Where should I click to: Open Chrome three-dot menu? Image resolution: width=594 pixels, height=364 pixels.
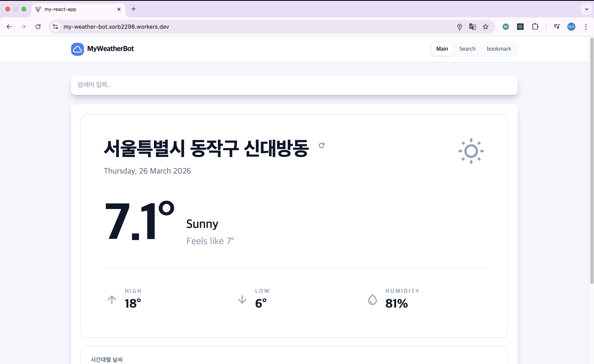tap(586, 27)
